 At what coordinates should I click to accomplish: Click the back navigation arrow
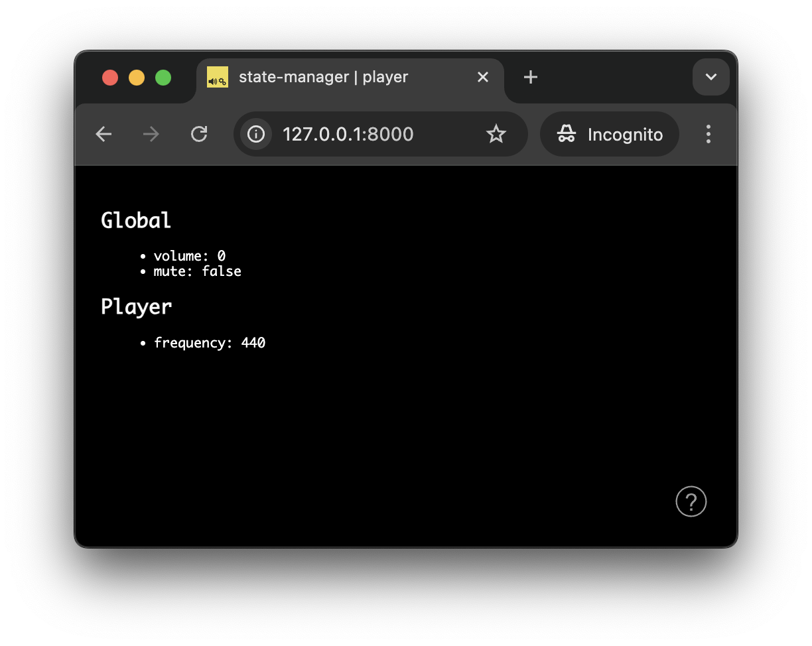point(103,134)
